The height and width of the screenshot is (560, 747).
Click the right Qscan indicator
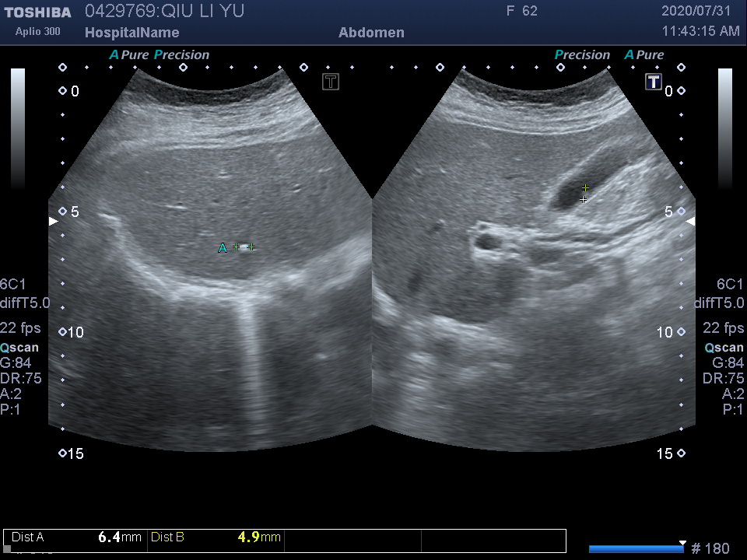coord(724,348)
